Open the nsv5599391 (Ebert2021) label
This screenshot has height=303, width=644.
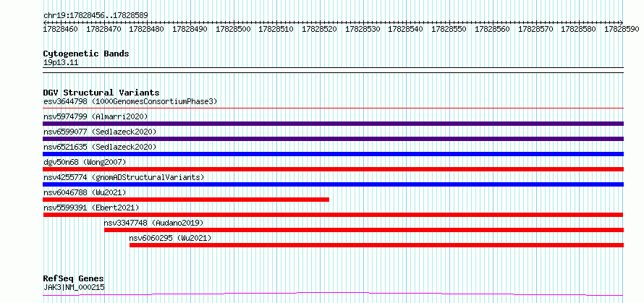pos(91,208)
